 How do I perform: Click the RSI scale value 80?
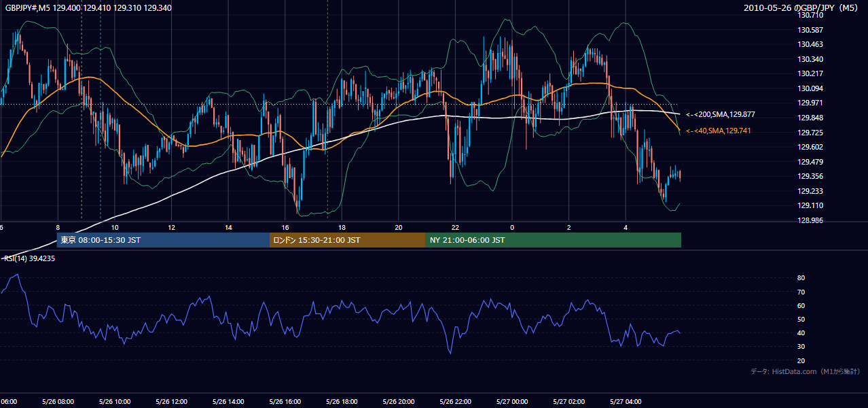(x=801, y=278)
